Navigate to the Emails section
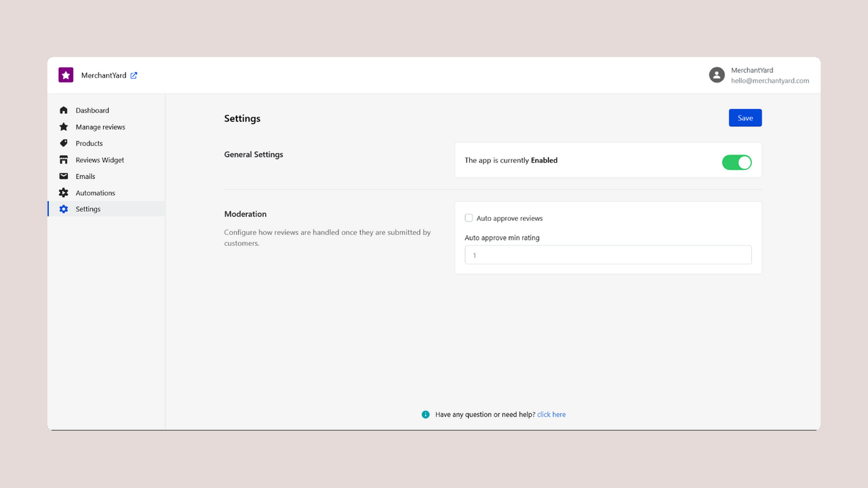Viewport: 868px width, 488px height. [86, 176]
